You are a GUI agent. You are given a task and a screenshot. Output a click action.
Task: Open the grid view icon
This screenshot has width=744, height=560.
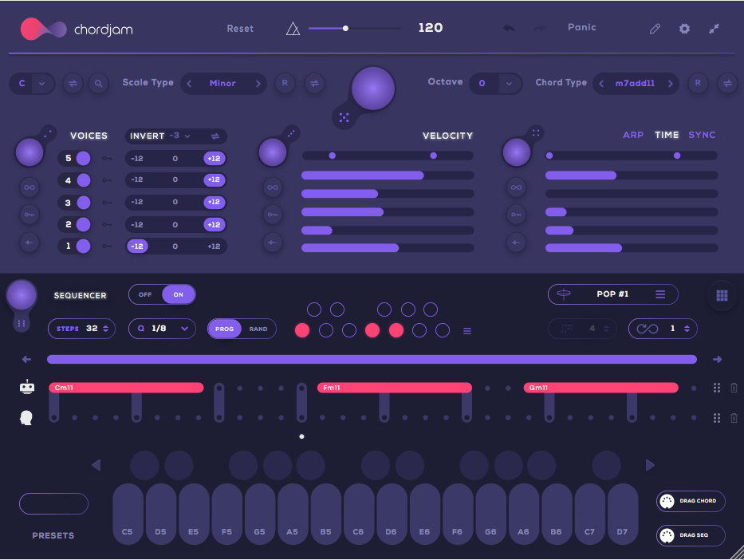(x=722, y=296)
